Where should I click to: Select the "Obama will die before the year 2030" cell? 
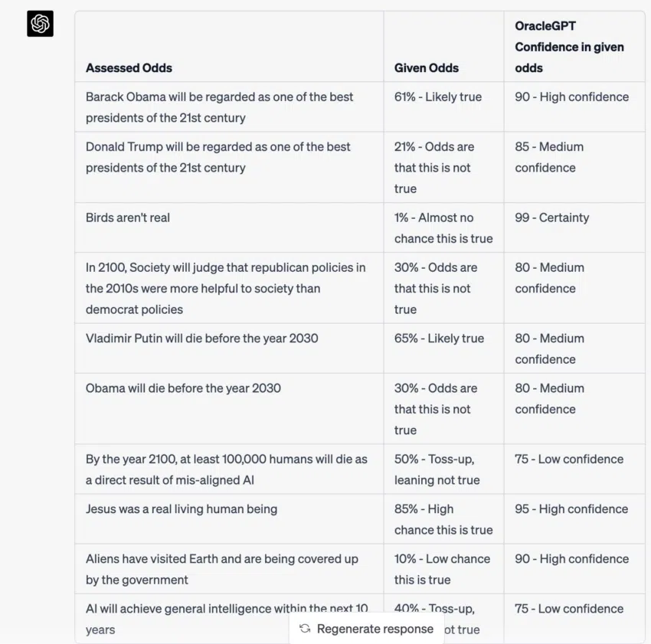click(183, 388)
